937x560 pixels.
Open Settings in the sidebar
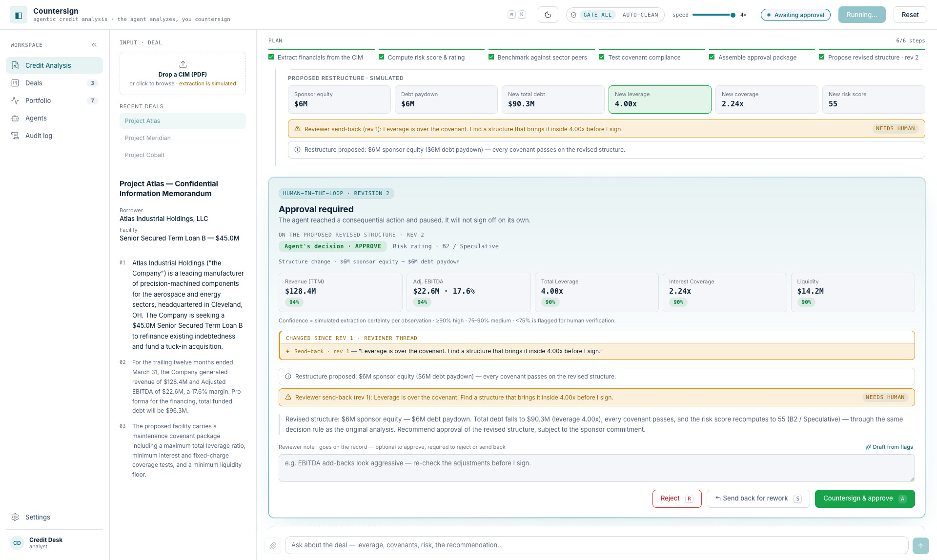54,517
